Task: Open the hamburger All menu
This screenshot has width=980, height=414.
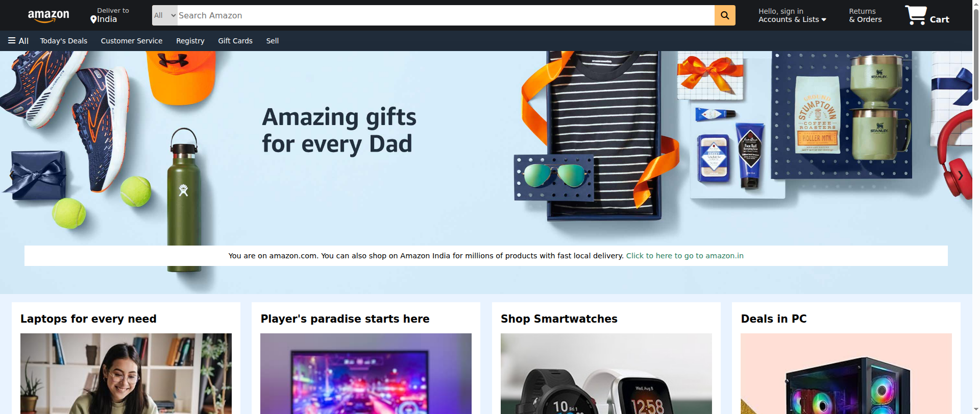Action: (x=18, y=41)
